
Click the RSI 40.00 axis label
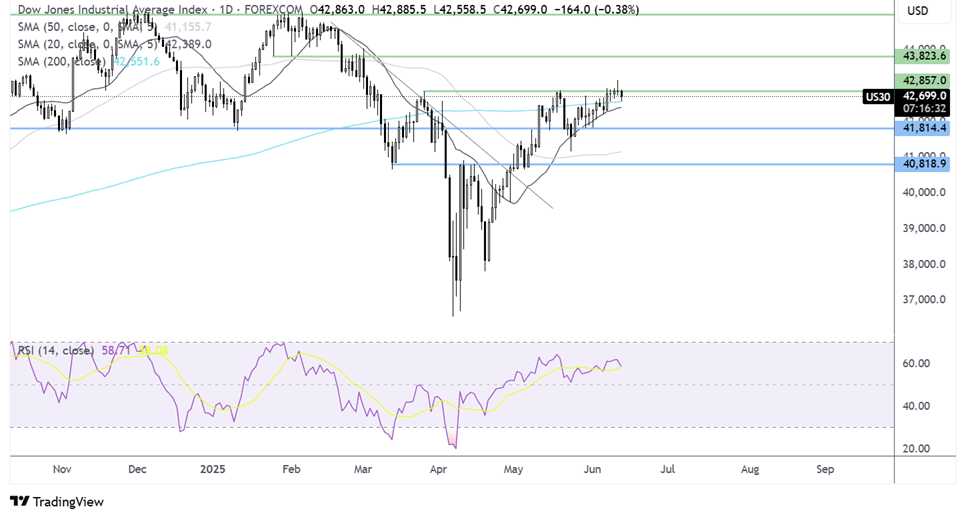pyautogui.click(x=916, y=406)
